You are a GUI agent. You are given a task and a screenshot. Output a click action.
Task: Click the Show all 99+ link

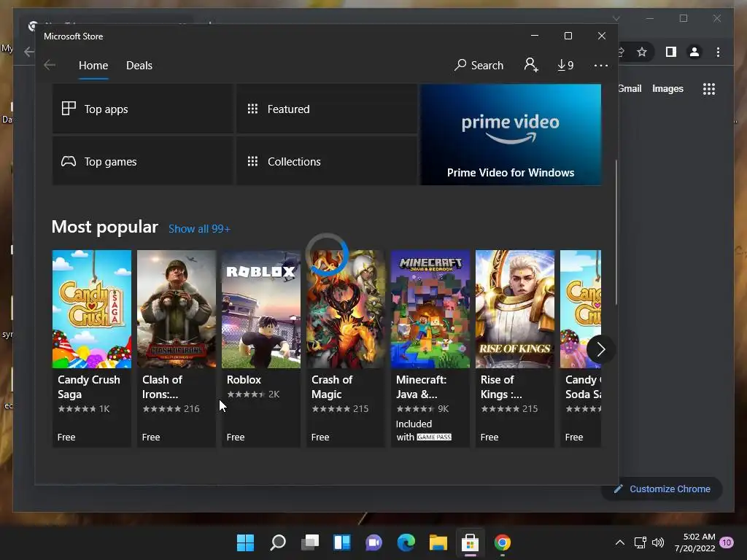click(x=199, y=228)
